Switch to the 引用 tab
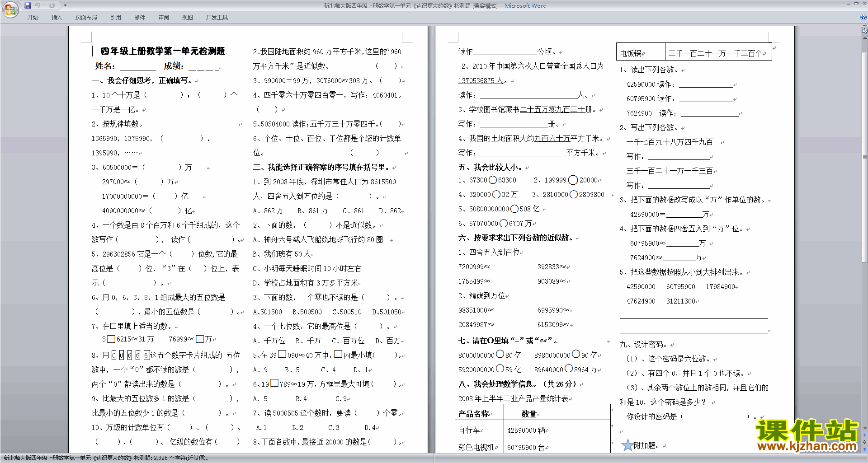This screenshot has height=463, width=868. [116, 18]
